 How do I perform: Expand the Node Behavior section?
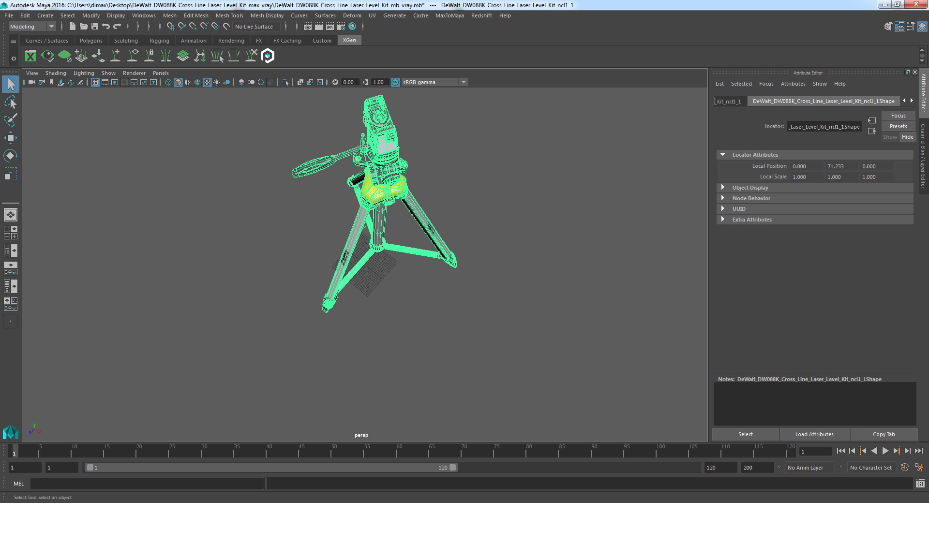click(723, 198)
